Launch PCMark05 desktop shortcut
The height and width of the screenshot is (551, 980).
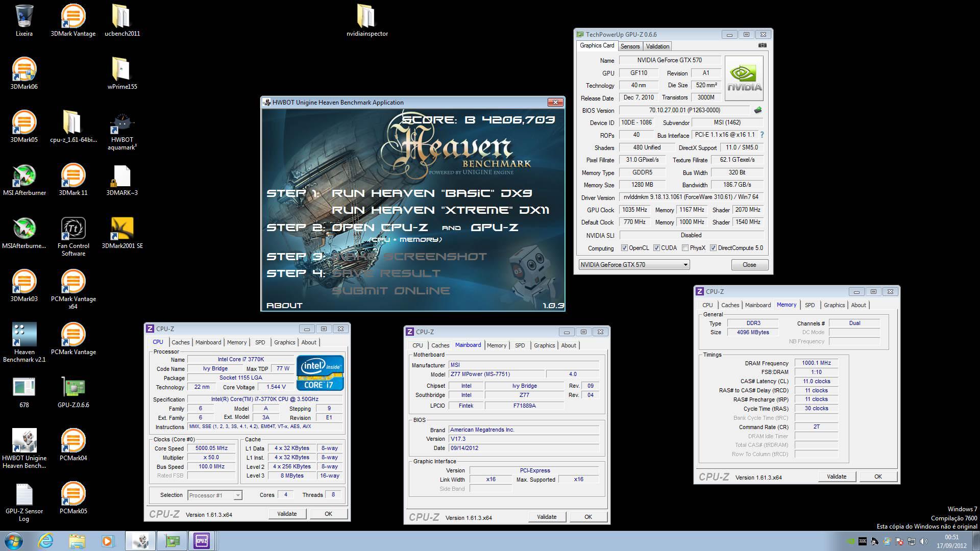click(x=73, y=498)
